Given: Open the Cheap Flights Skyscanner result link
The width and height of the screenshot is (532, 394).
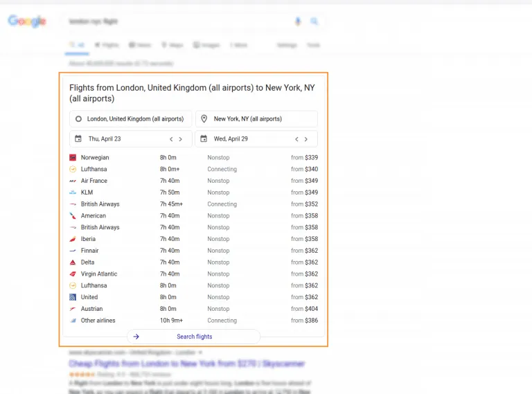Looking at the screenshot, I should point(186,364).
